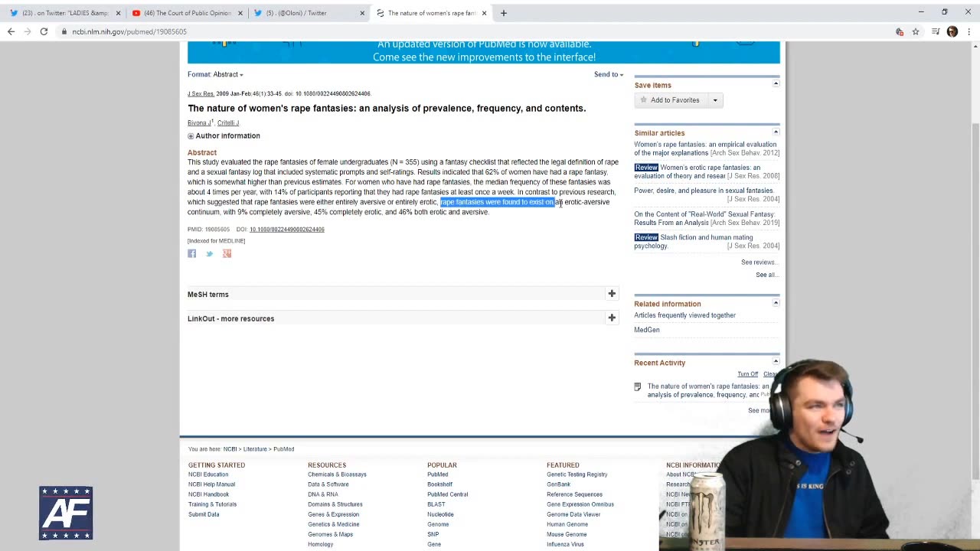
Task: Open Women's erotic rape fantasies review article
Action: [x=697, y=171]
